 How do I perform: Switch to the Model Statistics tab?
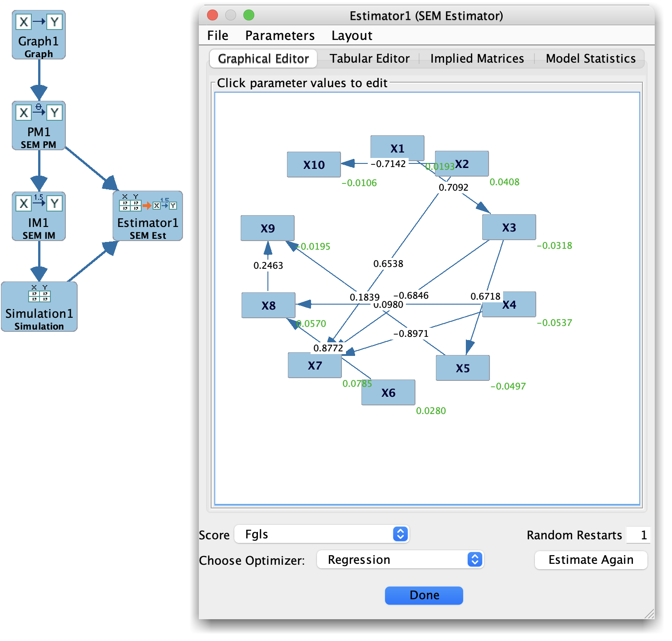click(590, 59)
